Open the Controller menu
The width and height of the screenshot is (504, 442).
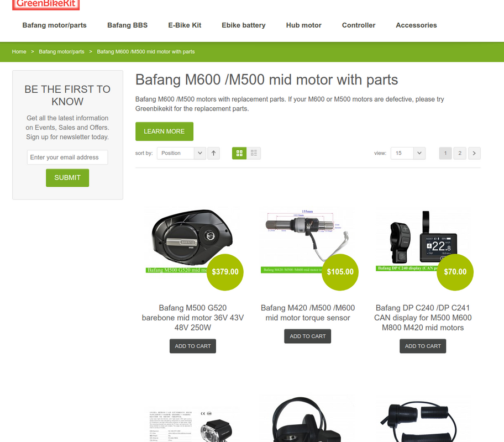click(x=359, y=25)
